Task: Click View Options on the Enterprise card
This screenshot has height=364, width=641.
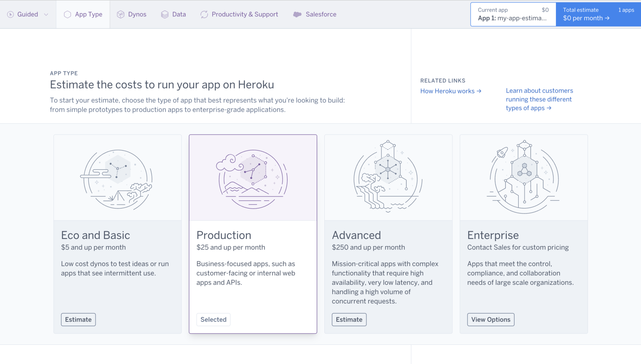Action: [491, 319]
